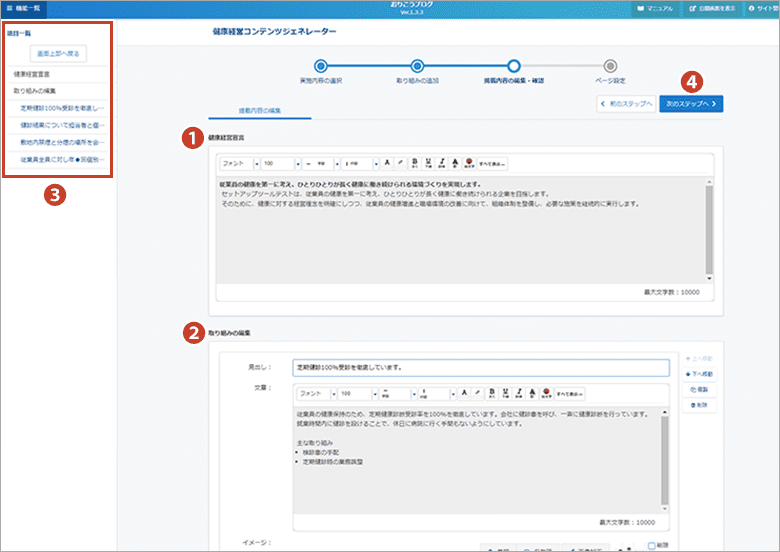This screenshot has width=780, height=552.
Task: Click the 次のステップへ button
Action: 691,103
